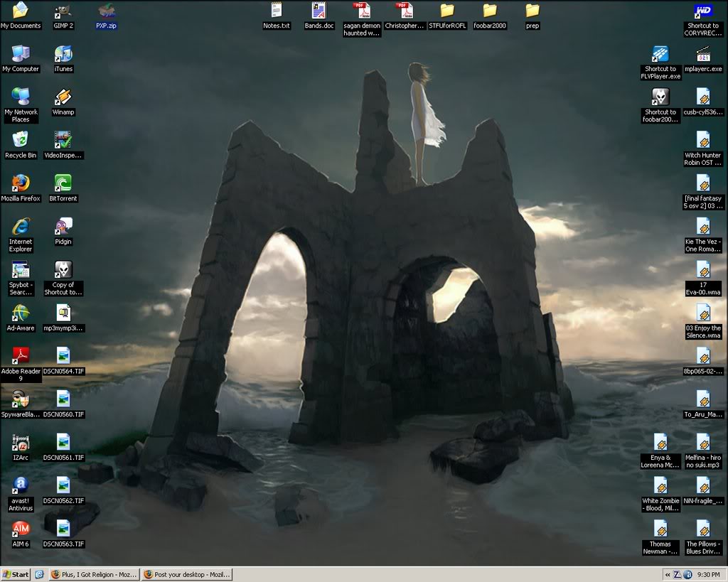Select the Shortcut to FLVPlayer.exe icon
Image resolution: width=728 pixels, height=582 pixels.
pos(660,53)
